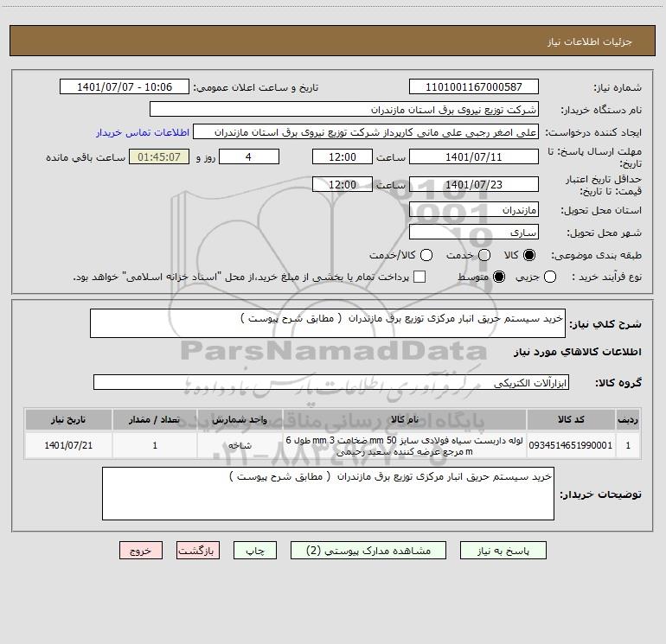Click product code 093451465199​0001 cell

(x=571, y=445)
